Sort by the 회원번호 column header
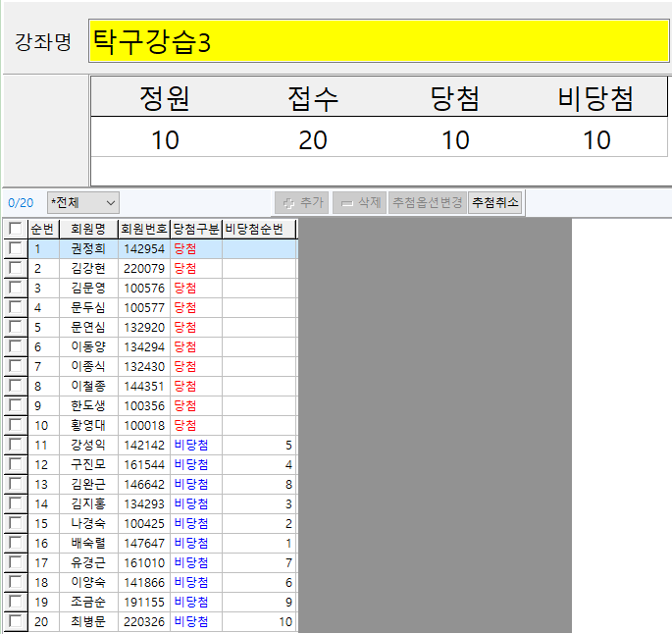Image resolution: width=672 pixels, height=634 pixels. (x=144, y=229)
